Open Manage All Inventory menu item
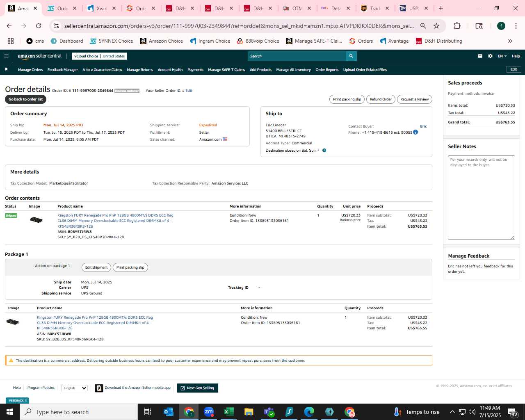This screenshot has width=525, height=420. point(293,70)
